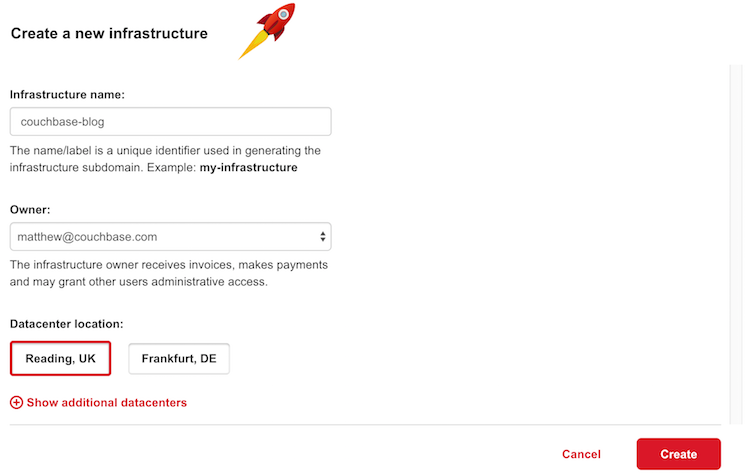Screen dimensions: 750x476
Task: Click the red rocket icon
Action: 267,29
